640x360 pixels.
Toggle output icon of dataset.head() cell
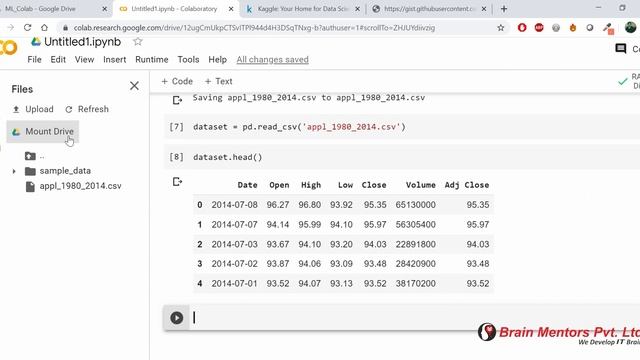pos(177,182)
